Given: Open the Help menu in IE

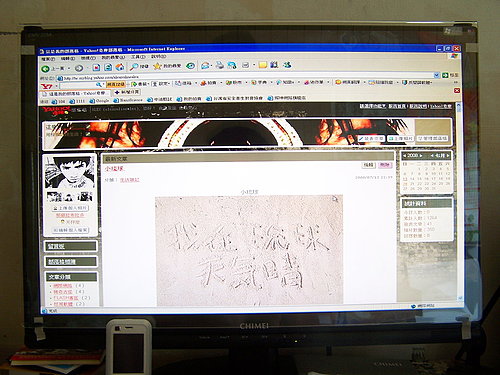Looking at the screenshot, I should pyautogui.click(x=158, y=57).
